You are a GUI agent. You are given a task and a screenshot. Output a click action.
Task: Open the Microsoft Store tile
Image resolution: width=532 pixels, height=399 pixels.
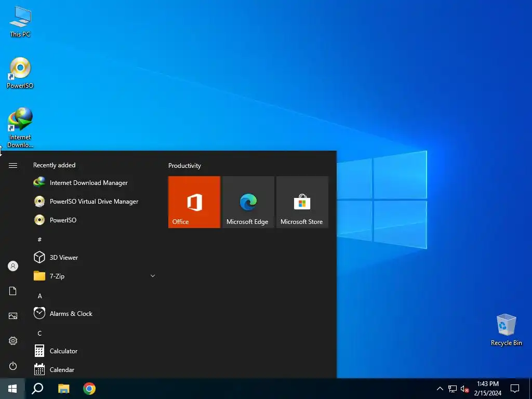coord(302,202)
